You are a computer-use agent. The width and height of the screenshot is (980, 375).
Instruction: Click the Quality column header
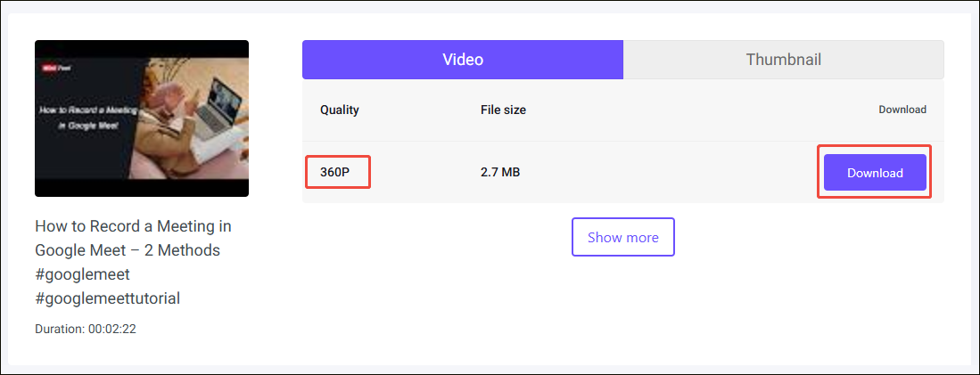(x=340, y=110)
